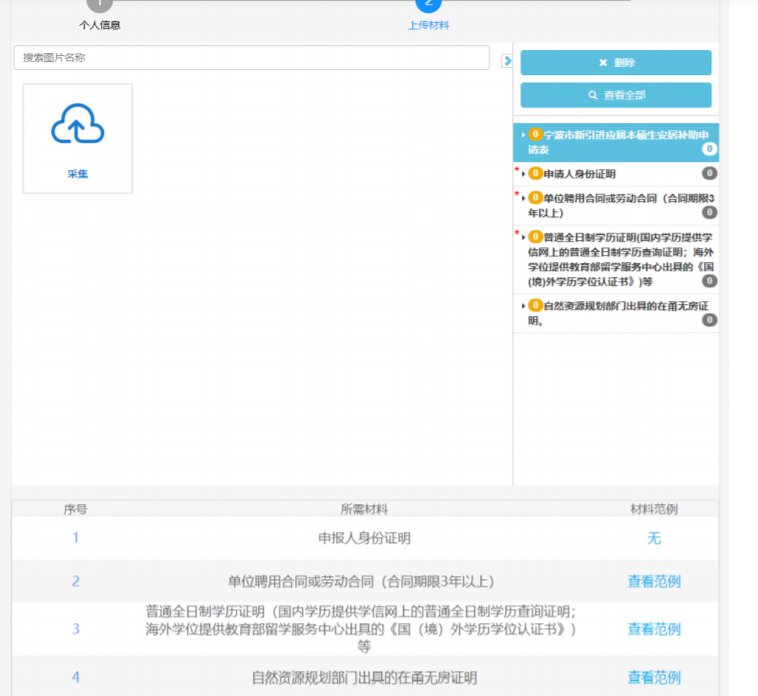Click 材料范例 column header
This screenshot has height=696, width=758.
pos(654,509)
